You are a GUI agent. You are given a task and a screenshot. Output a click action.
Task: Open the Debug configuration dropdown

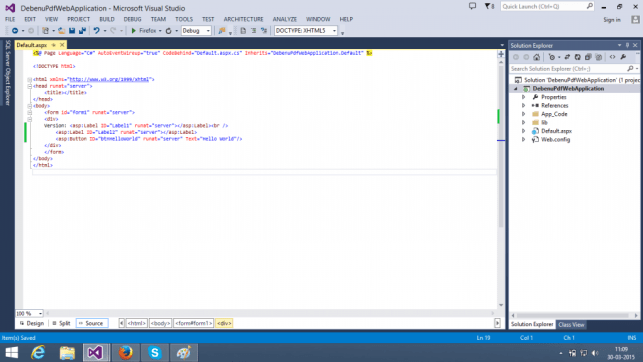pyautogui.click(x=196, y=31)
